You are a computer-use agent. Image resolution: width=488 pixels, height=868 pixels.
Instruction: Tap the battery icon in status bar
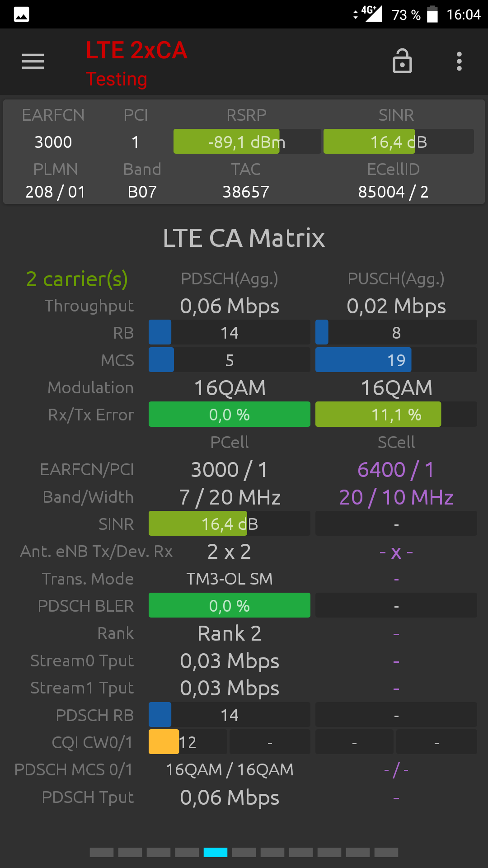(x=432, y=14)
